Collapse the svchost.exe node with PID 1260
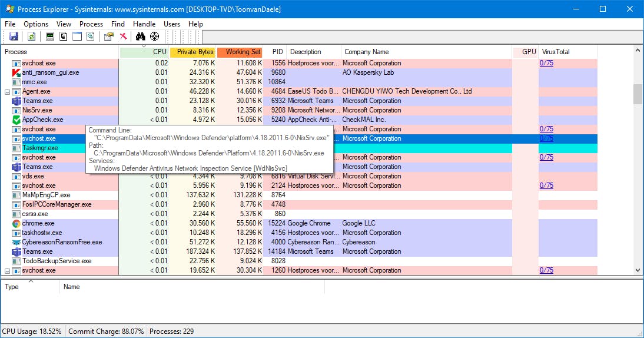The height and width of the screenshot is (338, 644). [8, 271]
